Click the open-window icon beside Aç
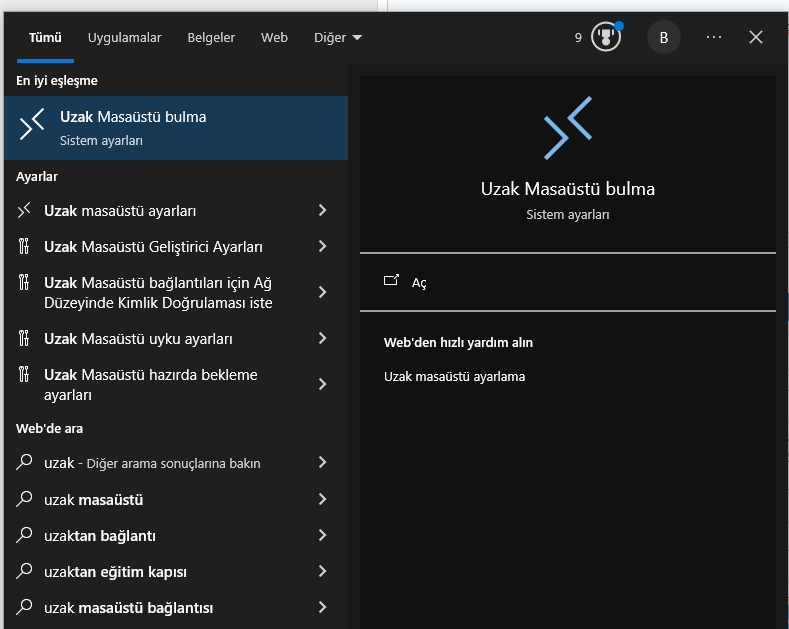This screenshot has width=789, height=629. tap(392, 282)
